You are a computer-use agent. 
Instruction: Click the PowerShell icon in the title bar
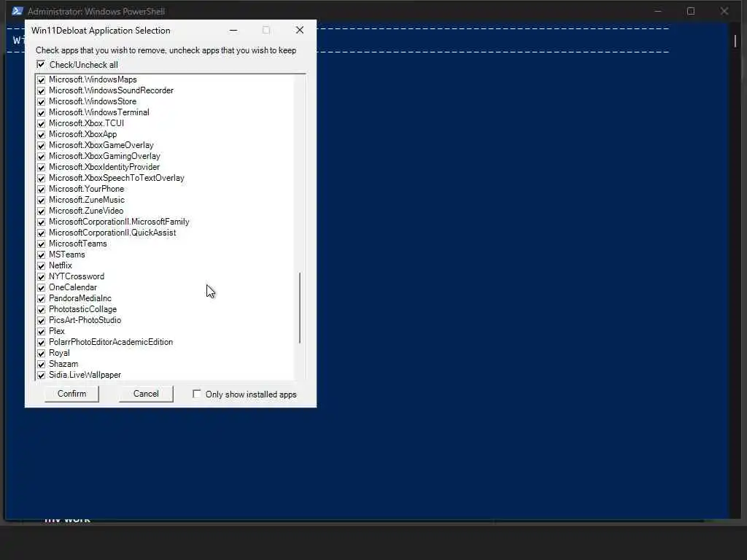tap(18, 11)
